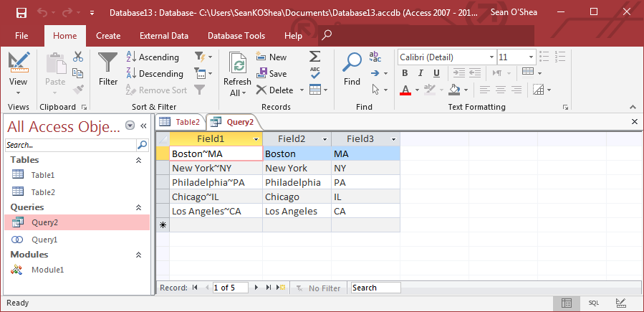
Task: Center align text
Action: pos(501,90)
